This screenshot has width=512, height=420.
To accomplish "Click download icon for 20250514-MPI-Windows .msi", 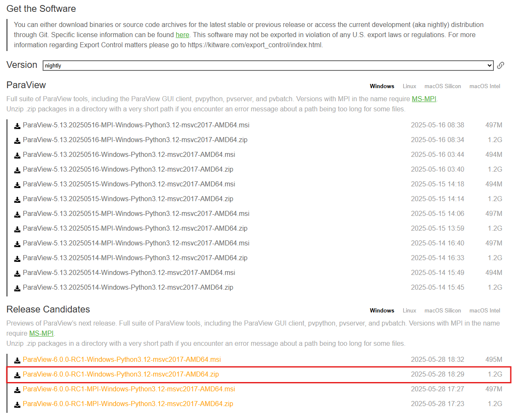I will (17, 244).
